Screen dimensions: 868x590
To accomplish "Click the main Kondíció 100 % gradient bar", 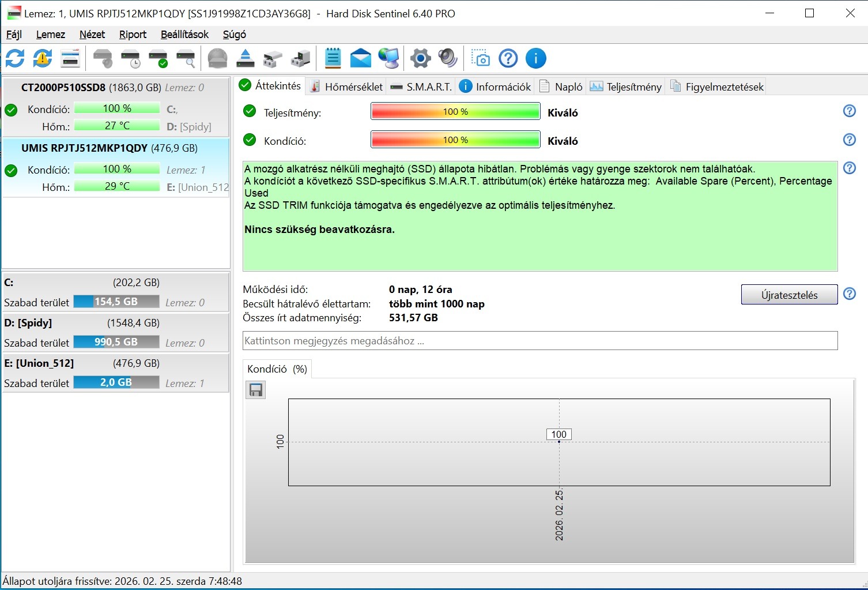I will pyautogui.click(x=455, y=140).
